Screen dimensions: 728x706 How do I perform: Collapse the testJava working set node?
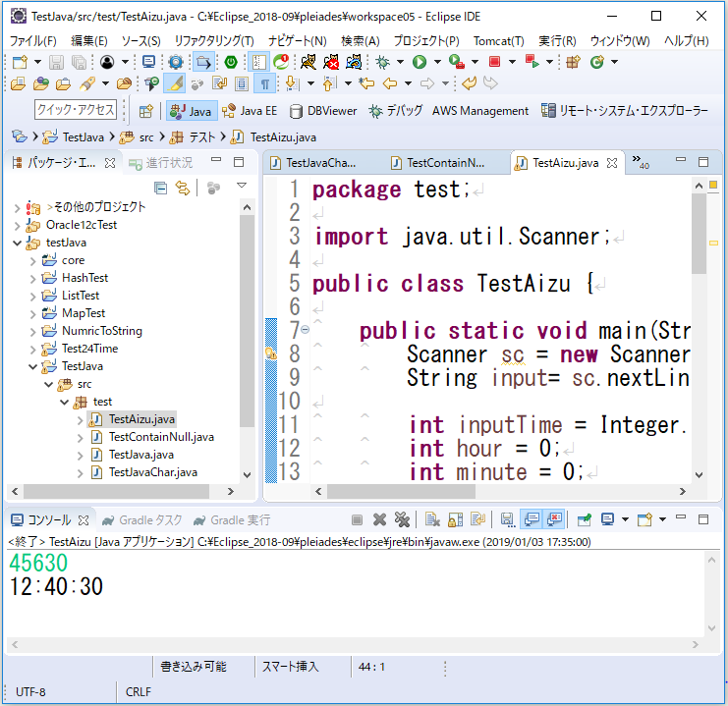point(17,243)
